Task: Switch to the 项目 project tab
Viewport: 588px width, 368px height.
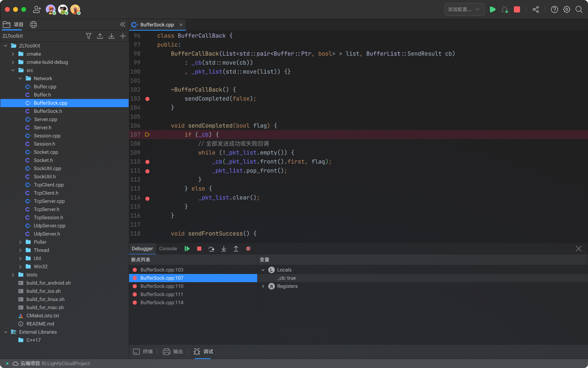Action: (13, 25)
